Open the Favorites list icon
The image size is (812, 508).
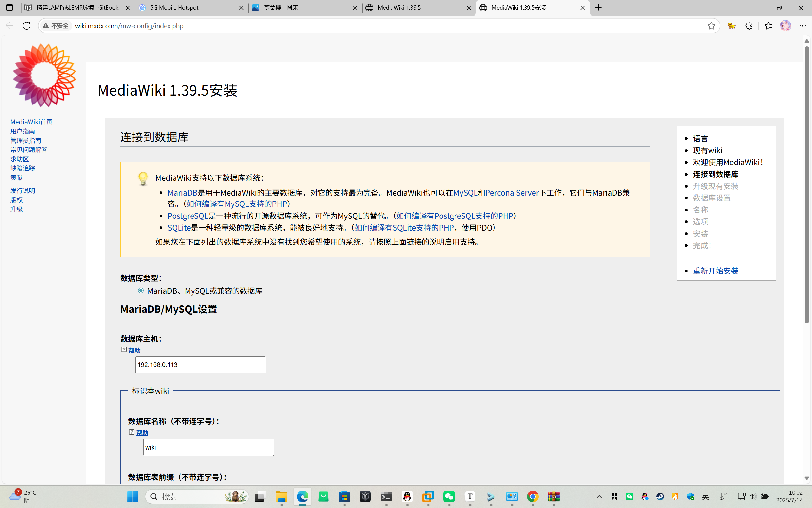768,25
